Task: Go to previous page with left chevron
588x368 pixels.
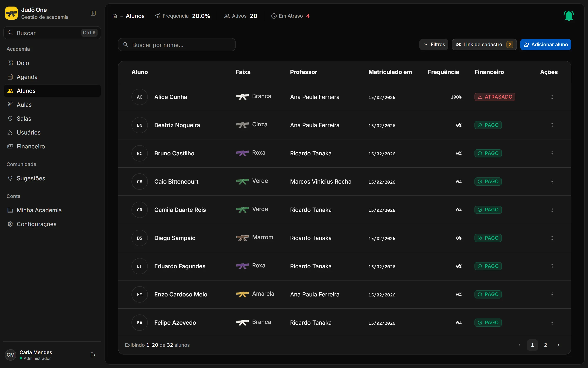Action: click(519, 345)
